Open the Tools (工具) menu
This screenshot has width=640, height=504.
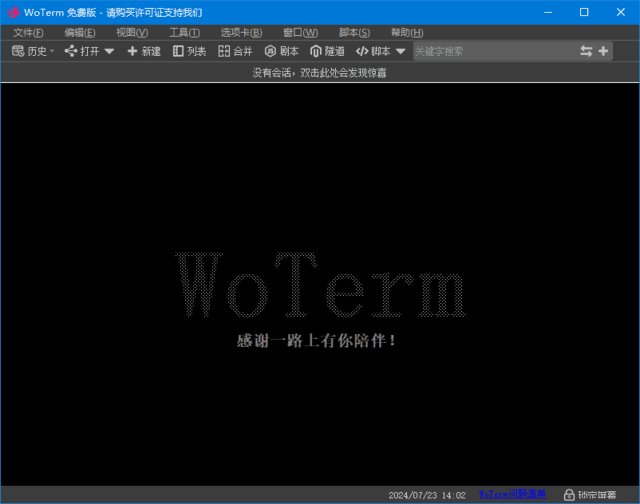184,32
